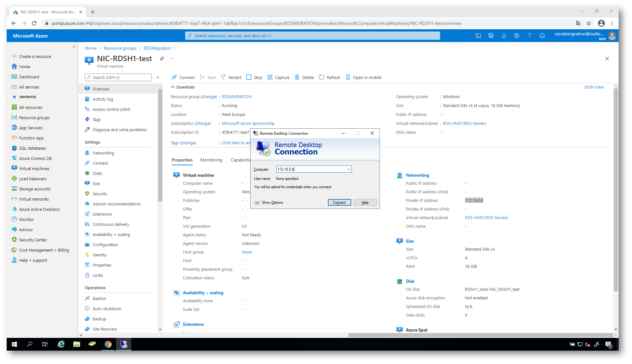Pin NIC-RDSH1-test to dashboard
632x364 pixels.
tap(162, 59)
